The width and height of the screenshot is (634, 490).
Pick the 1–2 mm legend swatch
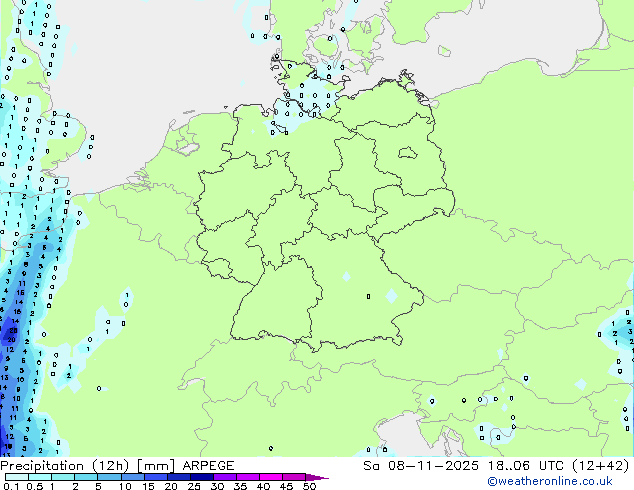pos(63,477)
